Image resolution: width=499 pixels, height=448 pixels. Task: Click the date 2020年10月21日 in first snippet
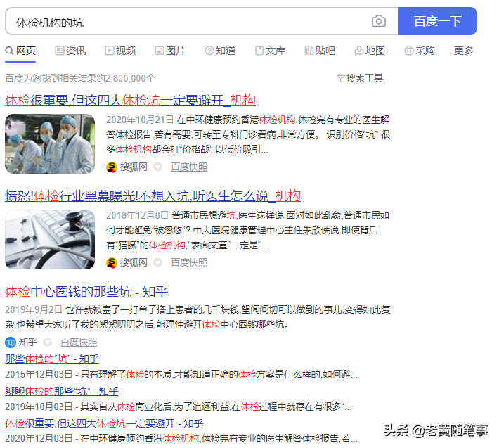140,120
